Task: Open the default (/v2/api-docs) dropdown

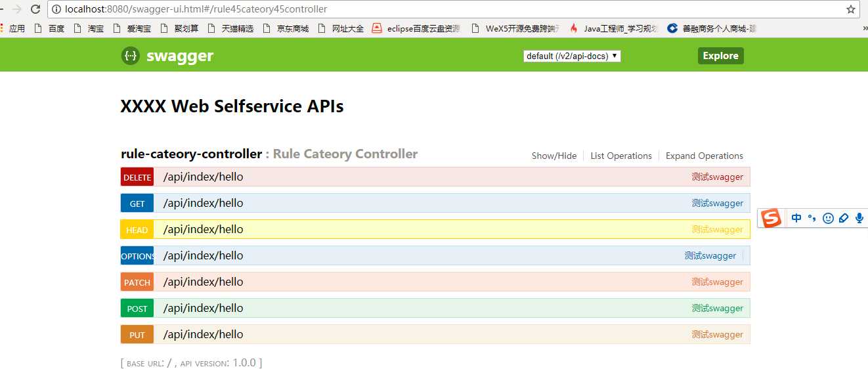Action: tap(572, 56)
